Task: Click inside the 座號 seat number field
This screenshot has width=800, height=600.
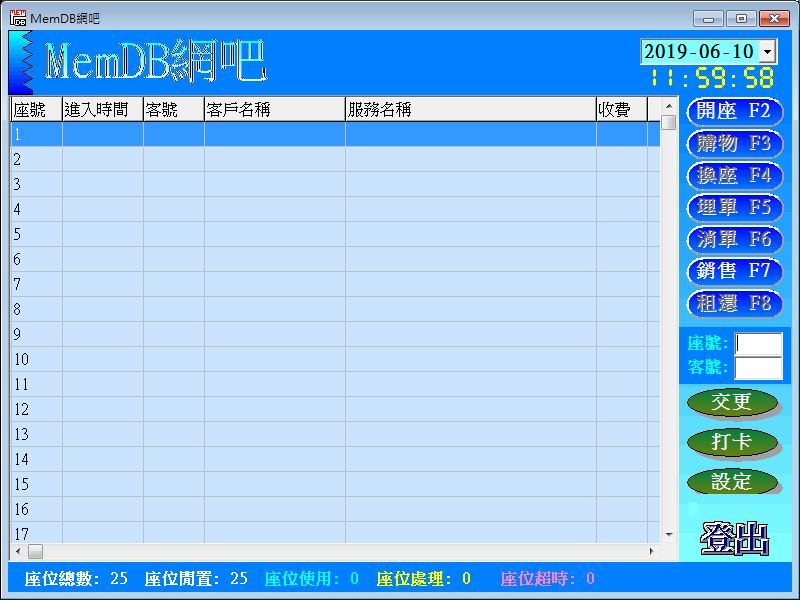Action: click(757, 343)
